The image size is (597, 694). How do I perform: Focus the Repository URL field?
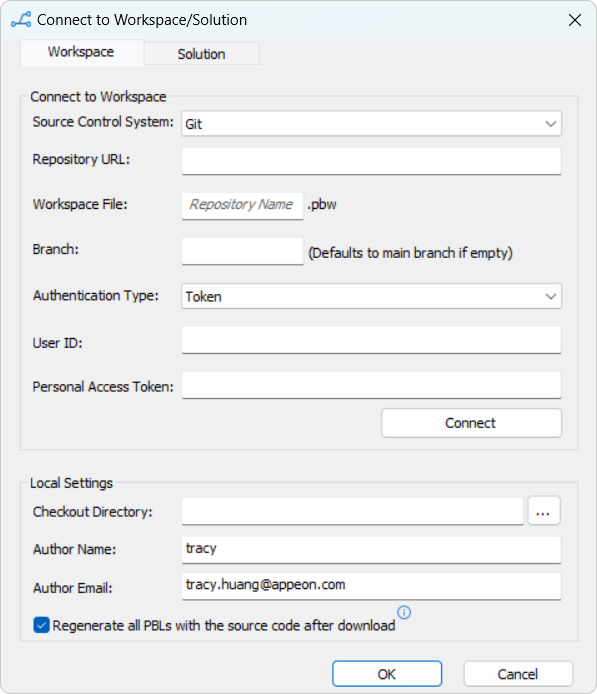tap(371, 161)
